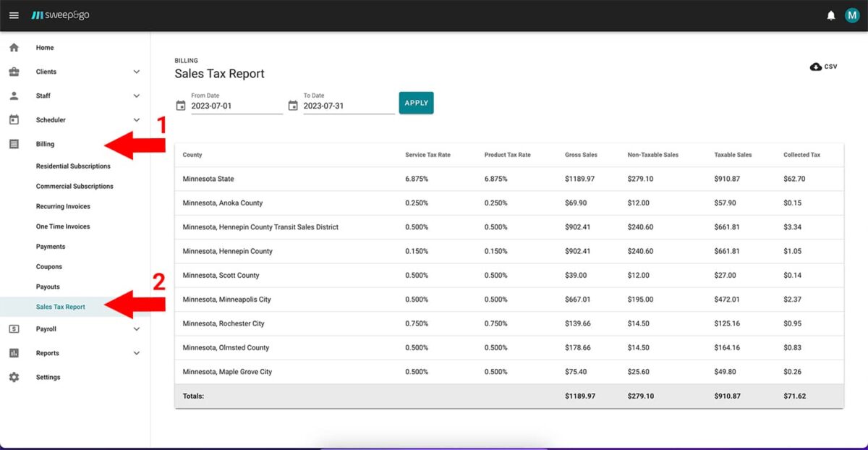
Task: Export the report using the CSV cloud icon
Action: (x=815, y=66)
